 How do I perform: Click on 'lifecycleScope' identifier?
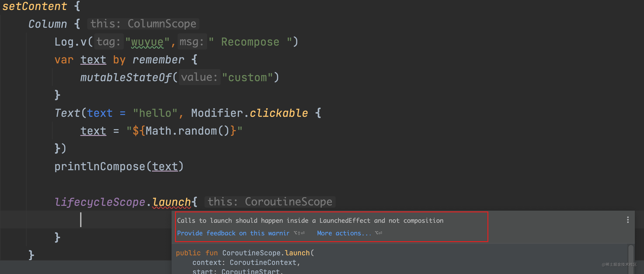coord(100,202)
